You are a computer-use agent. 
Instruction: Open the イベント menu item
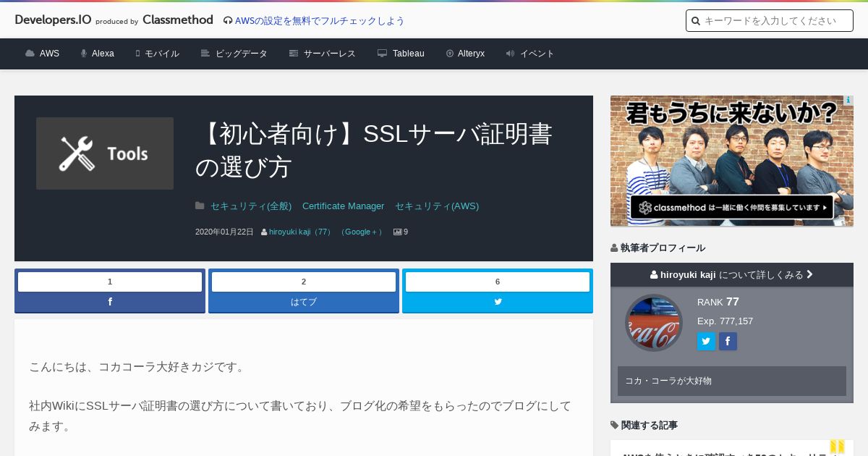(530, 54)
